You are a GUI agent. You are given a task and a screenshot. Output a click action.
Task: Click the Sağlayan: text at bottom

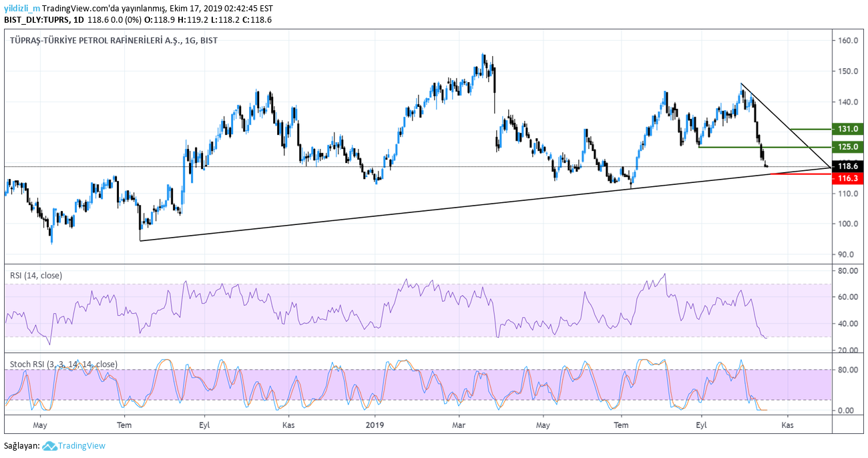point(22,446)
